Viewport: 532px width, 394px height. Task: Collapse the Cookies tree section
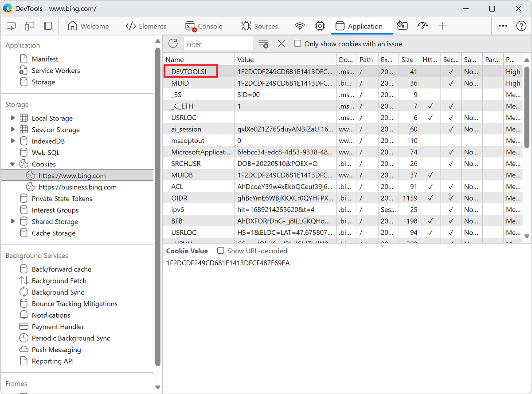click(x=13, y=164)
